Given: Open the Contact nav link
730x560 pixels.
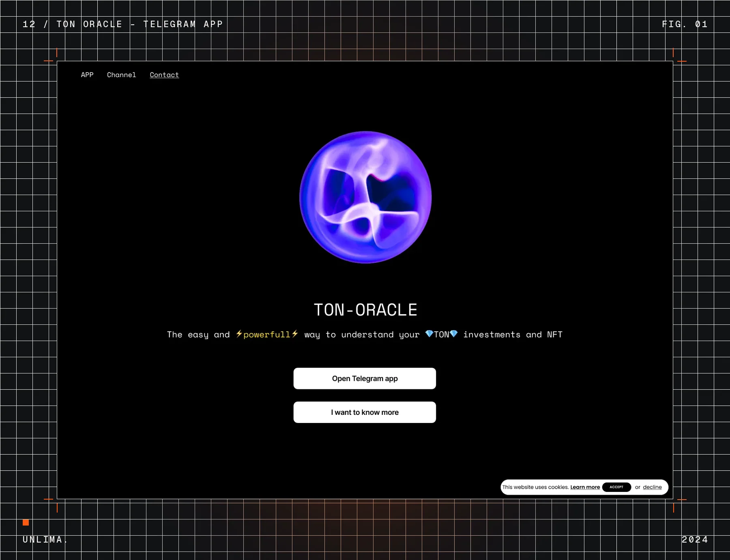Looking at the screenshot, I should coord(164,75).
